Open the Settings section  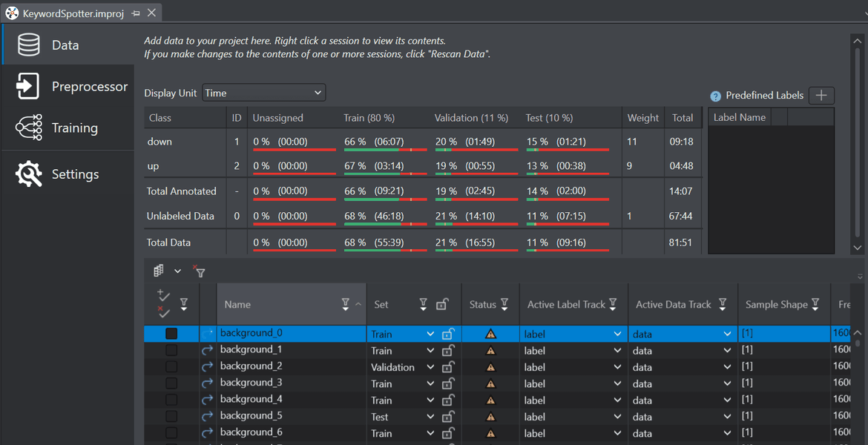[68, 174]
